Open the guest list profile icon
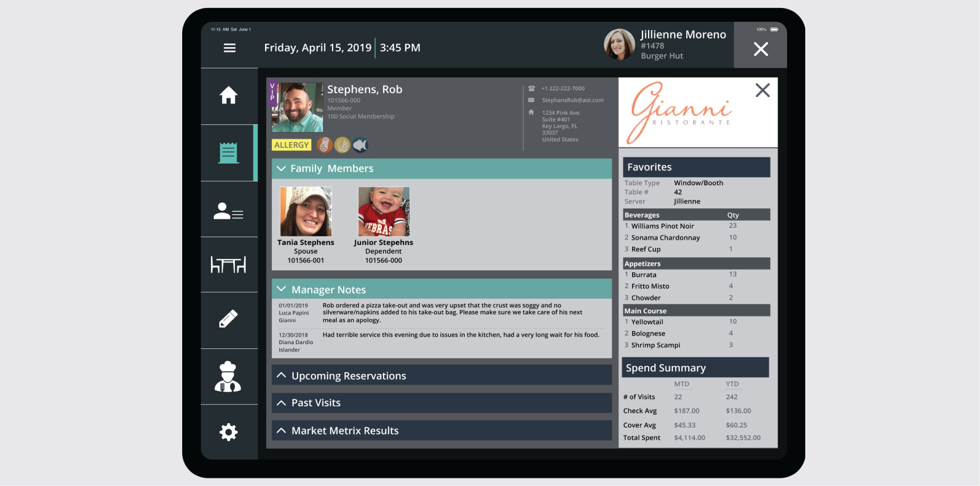Screen dimensions: 980x486 pos(228,211)
